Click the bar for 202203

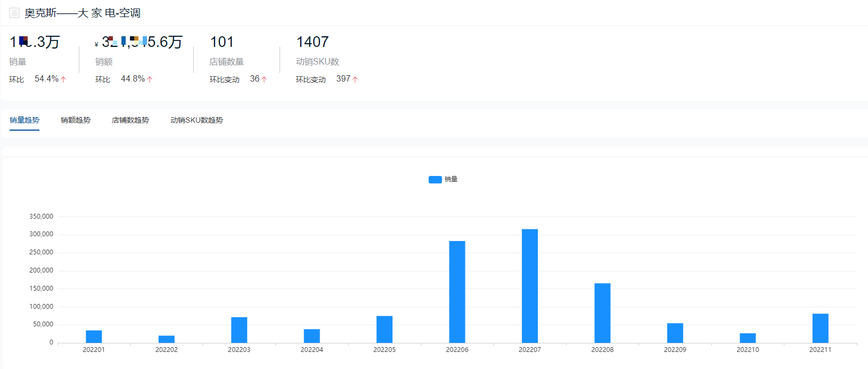click(x=239, y=330)
